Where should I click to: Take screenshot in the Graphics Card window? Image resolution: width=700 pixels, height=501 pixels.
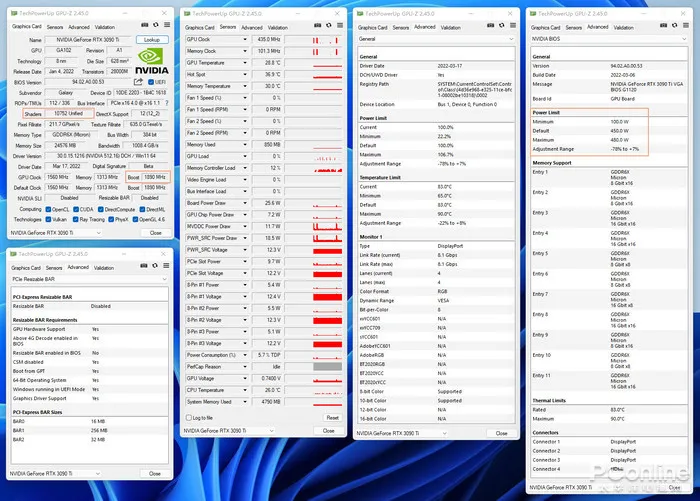[x=145, y=25]
